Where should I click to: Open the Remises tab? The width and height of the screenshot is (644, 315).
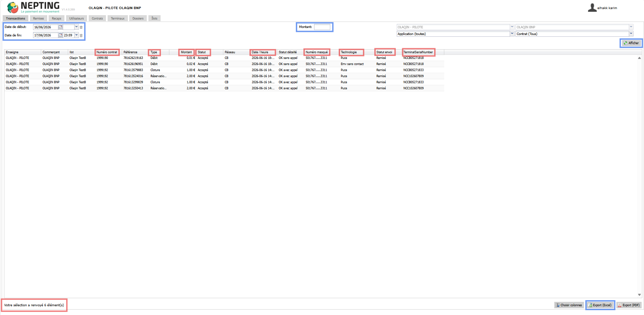coord(38,19)
